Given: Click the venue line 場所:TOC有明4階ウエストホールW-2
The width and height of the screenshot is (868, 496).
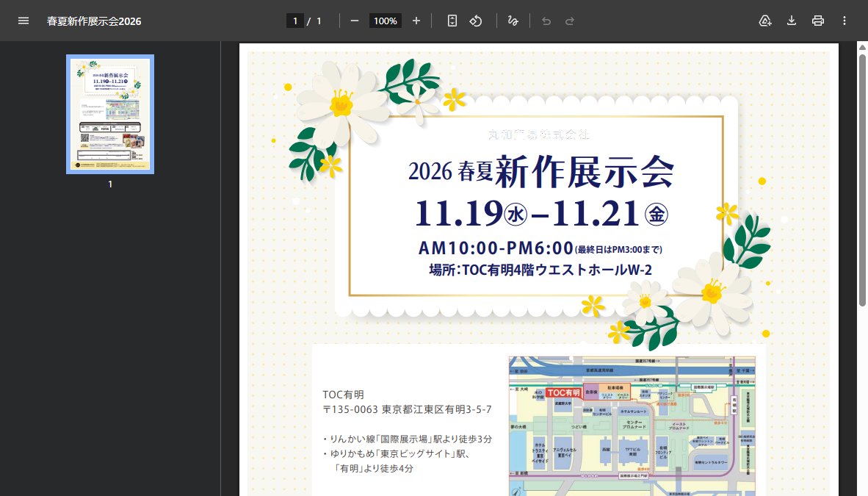Looking at the screenshot, I should pyautogui.click(x=540, y=270).
